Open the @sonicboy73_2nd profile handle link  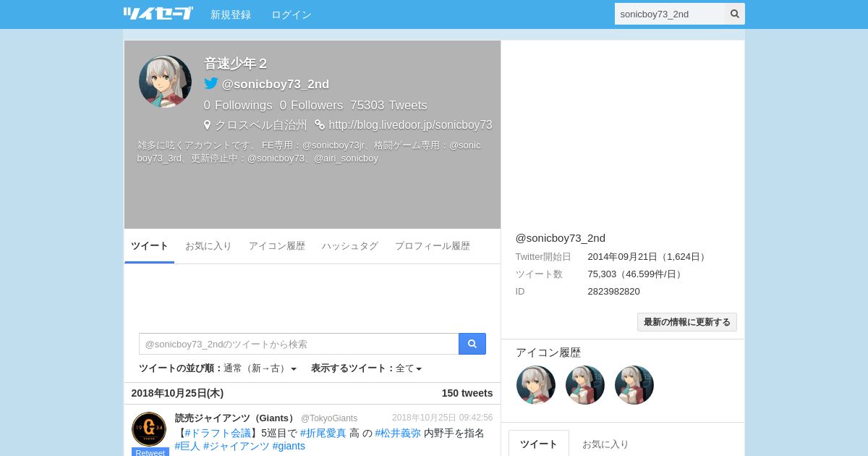(276, 84)
